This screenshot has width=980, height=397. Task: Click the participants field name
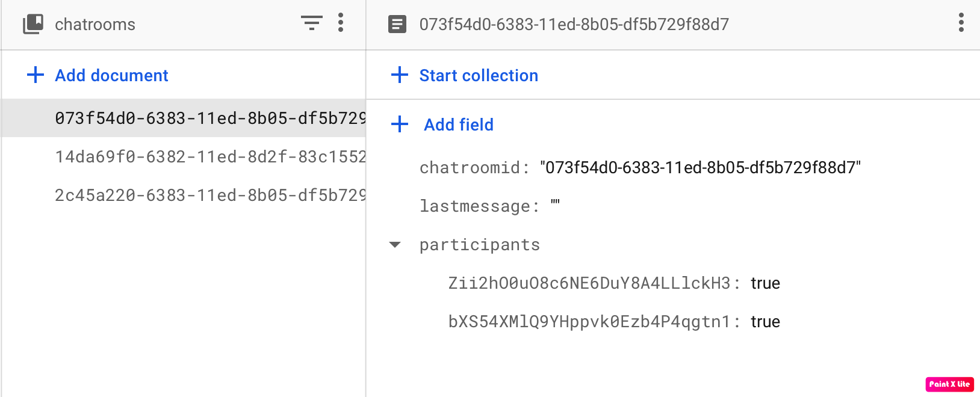480,245
